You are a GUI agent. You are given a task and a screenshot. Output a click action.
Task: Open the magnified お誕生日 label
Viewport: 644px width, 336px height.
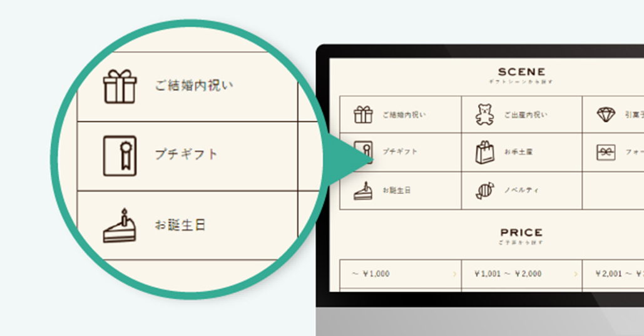click(x=180, y=225)
